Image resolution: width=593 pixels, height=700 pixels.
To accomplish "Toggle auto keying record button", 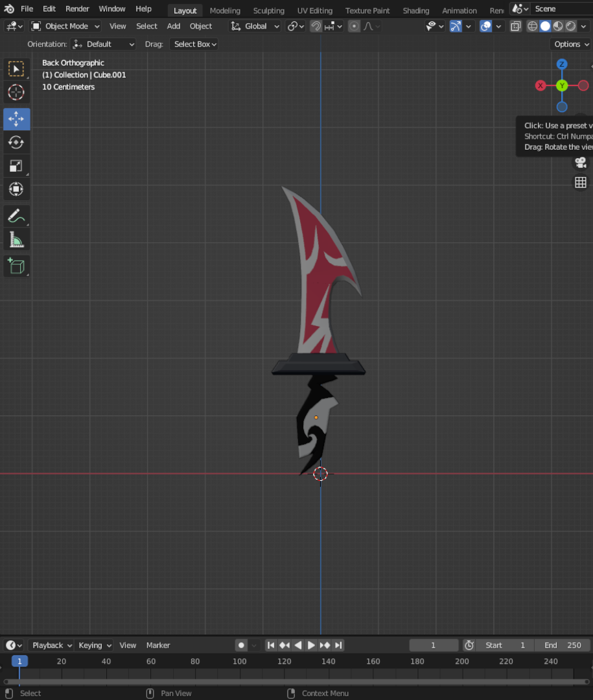I will click(241, 645).
